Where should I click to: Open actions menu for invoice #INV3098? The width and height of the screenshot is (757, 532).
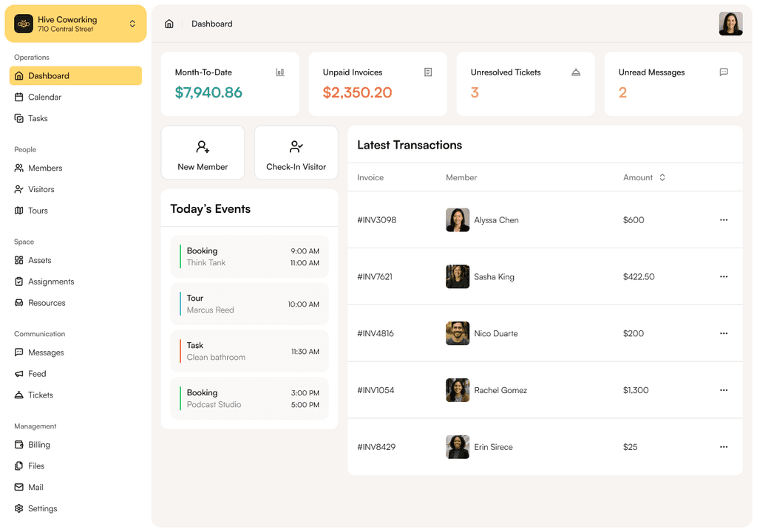click(x=723, y=219)
